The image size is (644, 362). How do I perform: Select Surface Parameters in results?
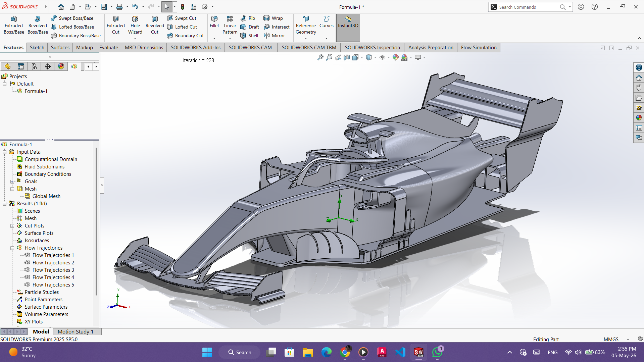pos(46,307)
